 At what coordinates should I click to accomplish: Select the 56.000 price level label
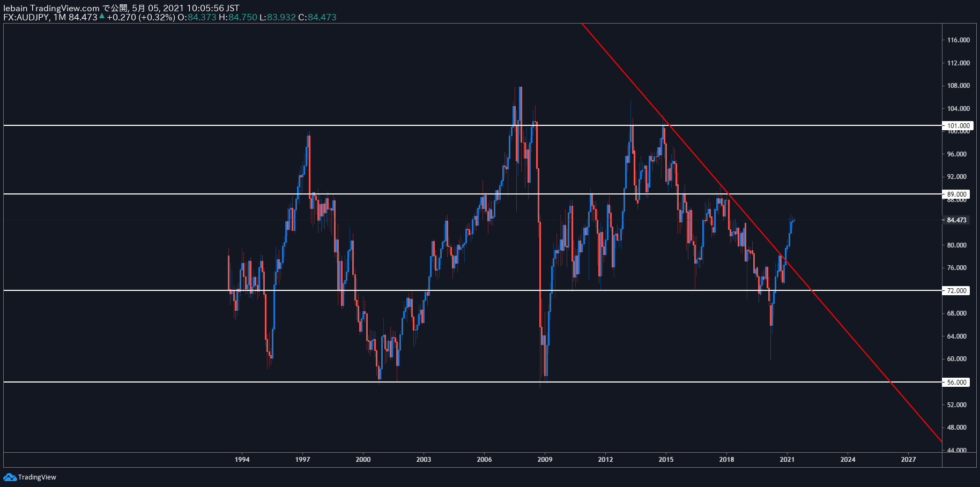[956, 383]
